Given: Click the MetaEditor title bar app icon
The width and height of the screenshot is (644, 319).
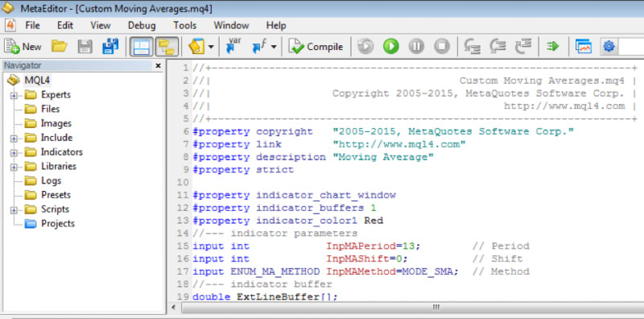Looking at the screenshot, I should (x=7, y=7).
